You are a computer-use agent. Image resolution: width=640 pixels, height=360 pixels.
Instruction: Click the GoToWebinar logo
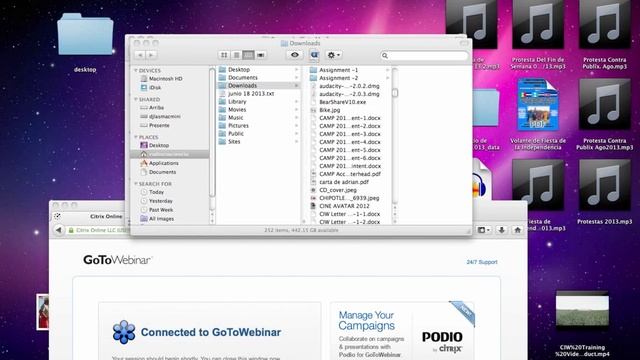118,260
